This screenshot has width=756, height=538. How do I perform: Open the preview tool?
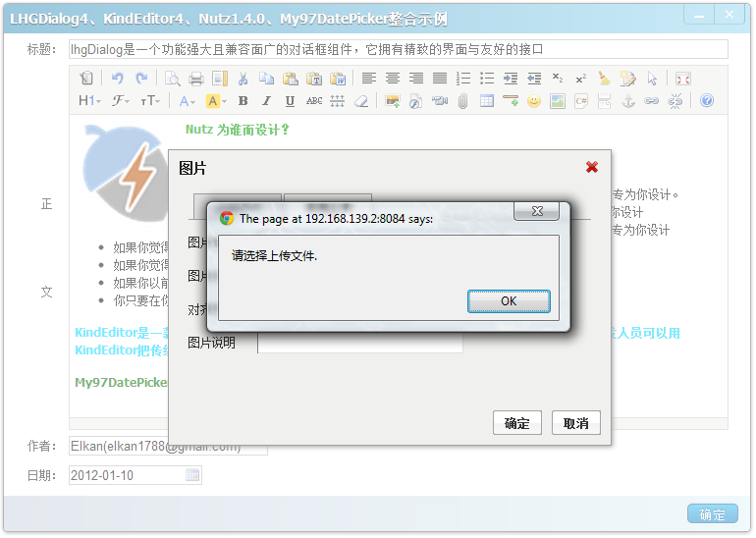(172, 79)
